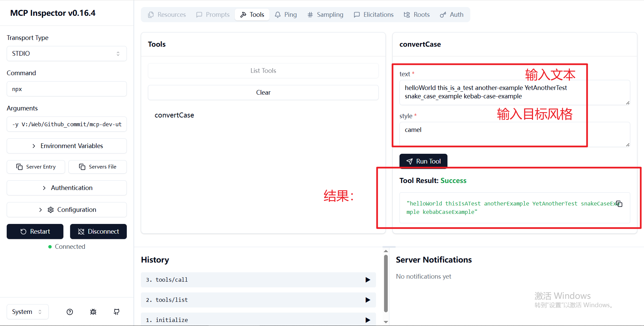
Task: Restart the server connection
Action: [35, 231]
